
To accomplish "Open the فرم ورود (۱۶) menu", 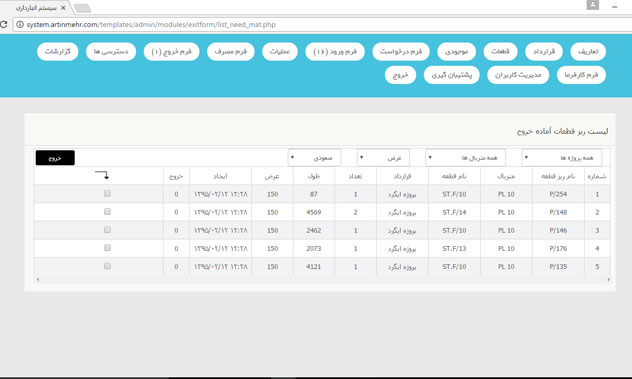I will pos(335,52).
